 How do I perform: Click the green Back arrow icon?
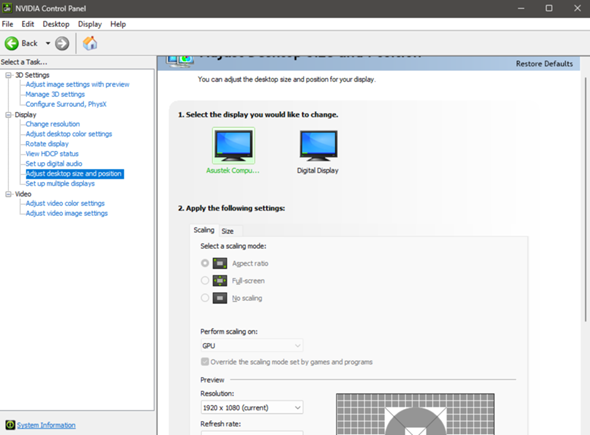tap(12, 43)
